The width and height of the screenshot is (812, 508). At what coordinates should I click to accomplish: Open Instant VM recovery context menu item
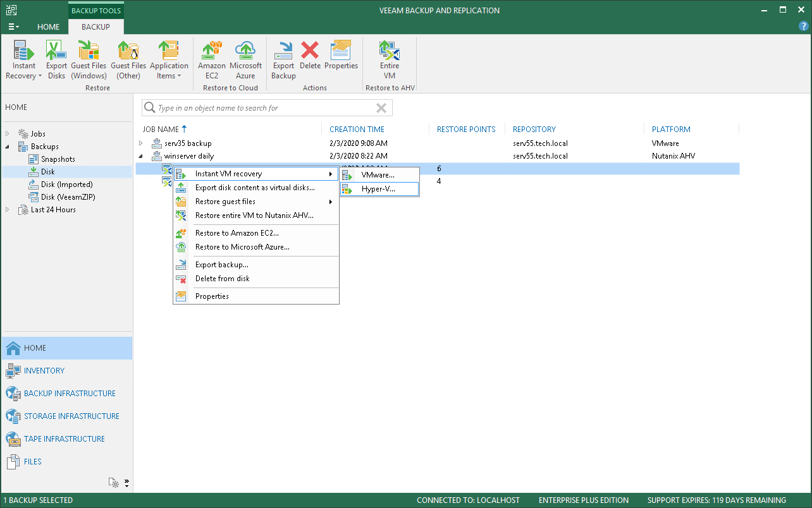pyautogui.click(x=256, y=174)
